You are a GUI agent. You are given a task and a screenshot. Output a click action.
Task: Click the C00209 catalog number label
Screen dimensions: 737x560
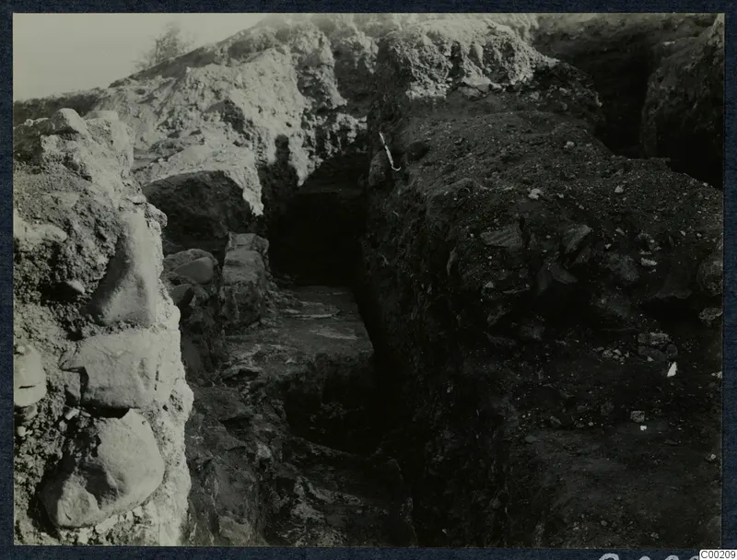(x=718, y=554)
